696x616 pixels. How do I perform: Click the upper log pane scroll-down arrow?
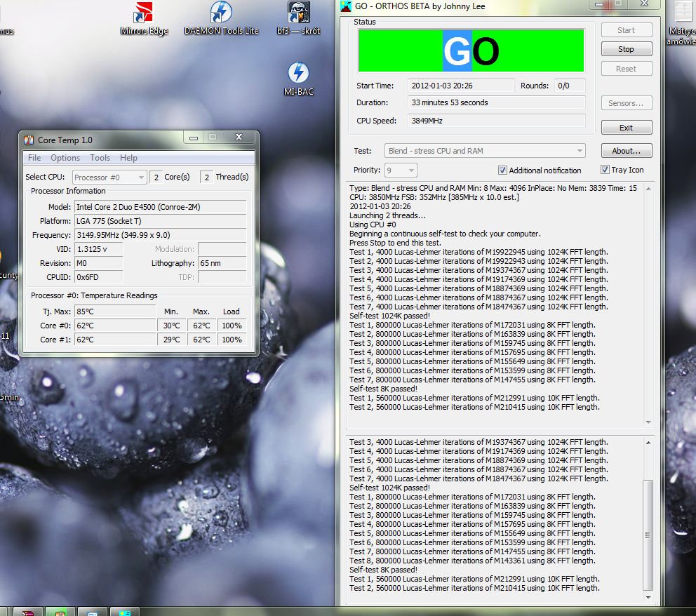(648, 422)
